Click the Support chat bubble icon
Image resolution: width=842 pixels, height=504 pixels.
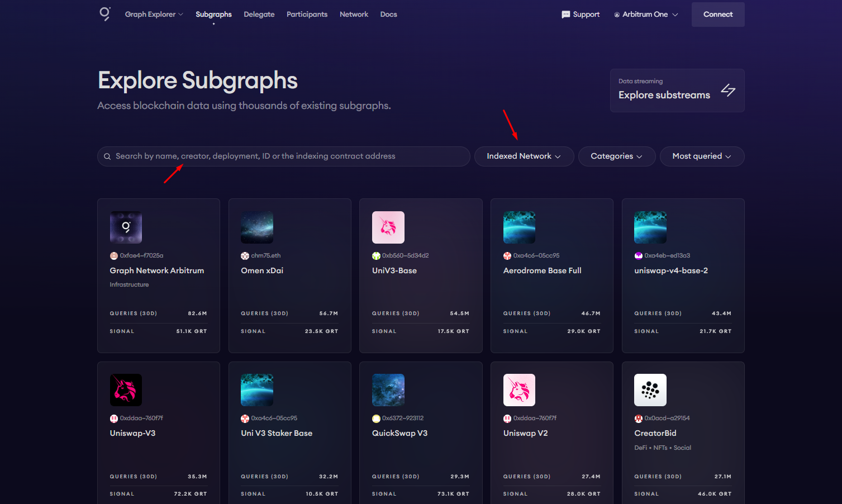pos(566,15)
